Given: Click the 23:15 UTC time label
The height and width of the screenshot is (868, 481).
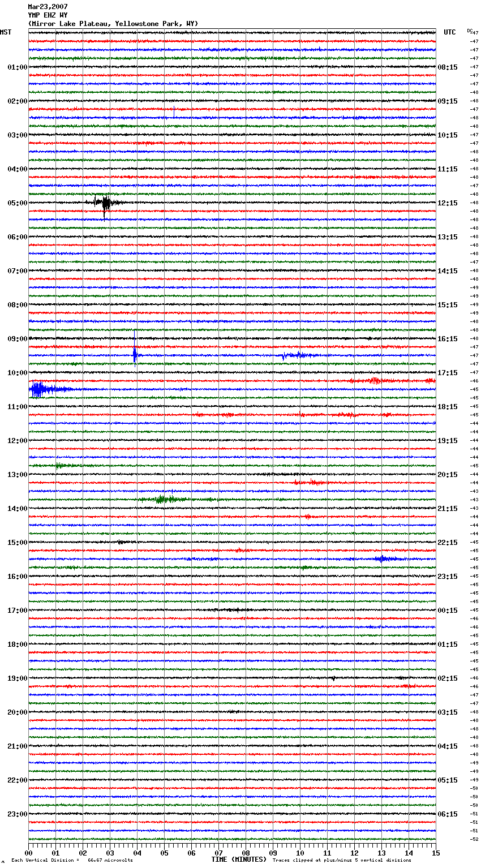Looking at the screenshot, I should click(448, 577).
